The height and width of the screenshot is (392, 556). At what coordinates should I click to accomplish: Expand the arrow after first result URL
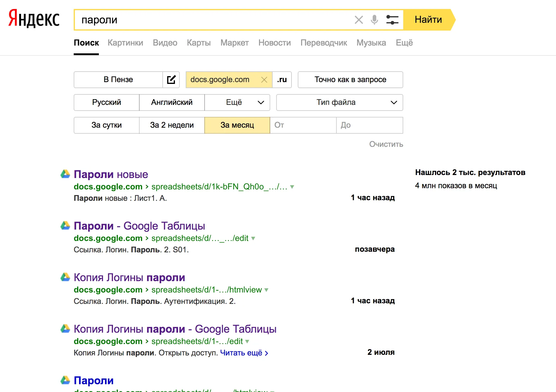tap(292, 187)
